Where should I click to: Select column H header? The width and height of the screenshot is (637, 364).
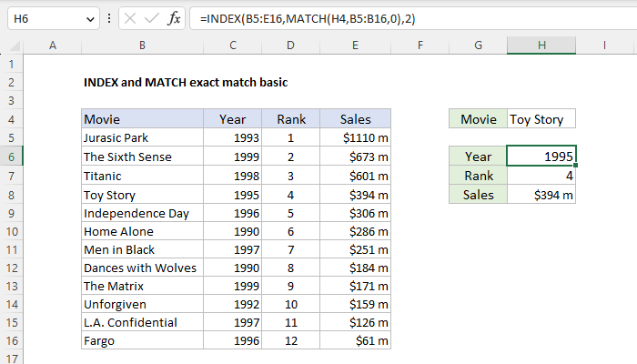pos(541,45)
